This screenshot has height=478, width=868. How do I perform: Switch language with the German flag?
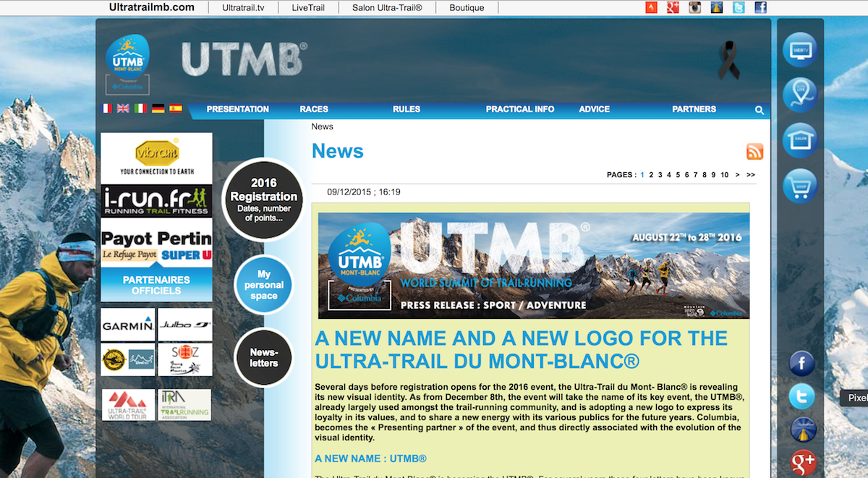pyautogui.click(x=158, y=108)
